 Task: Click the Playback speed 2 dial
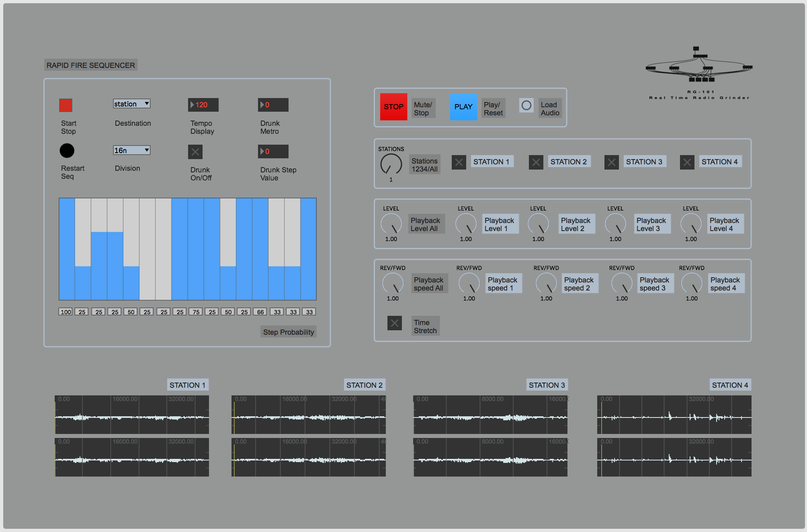(x=546, y=283)
